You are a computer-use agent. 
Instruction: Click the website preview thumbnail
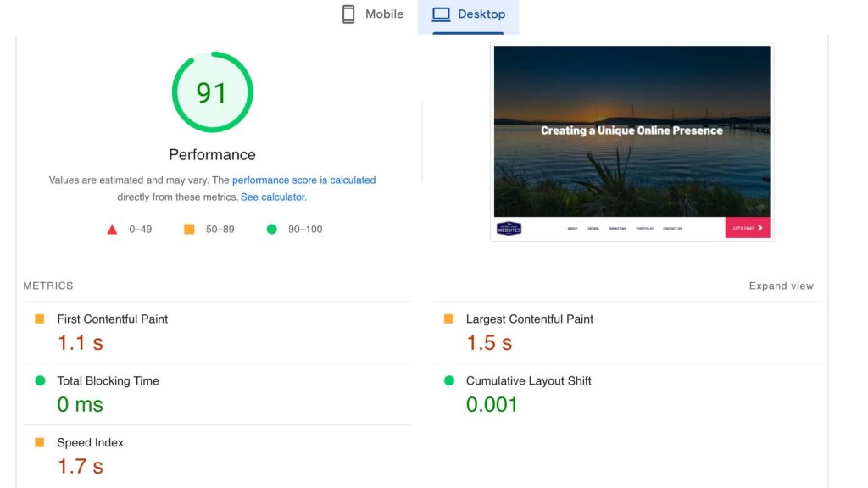point(633,141)
